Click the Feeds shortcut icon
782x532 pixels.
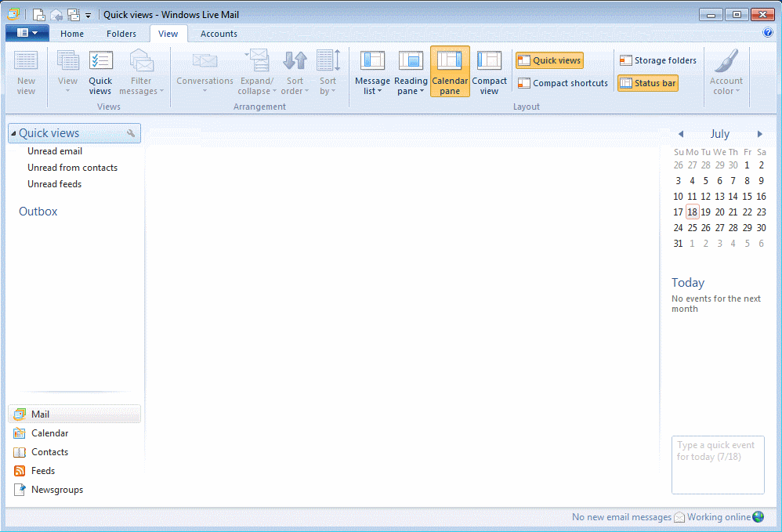point(20,471)
